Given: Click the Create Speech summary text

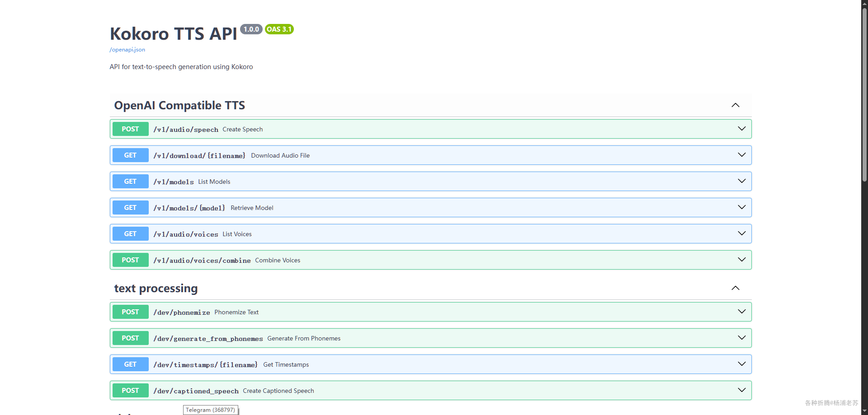Looking at the screenshot, I should [x=243, y=130].
